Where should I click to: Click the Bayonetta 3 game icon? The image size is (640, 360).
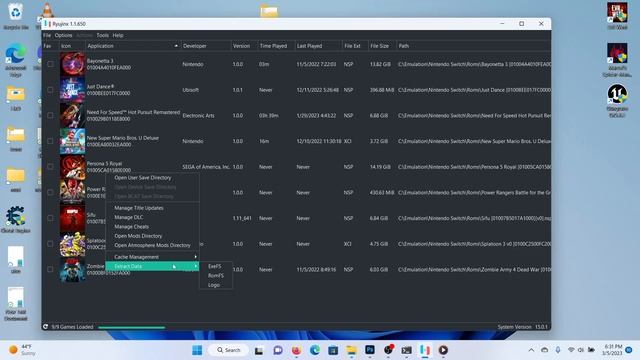pos(73,64)
